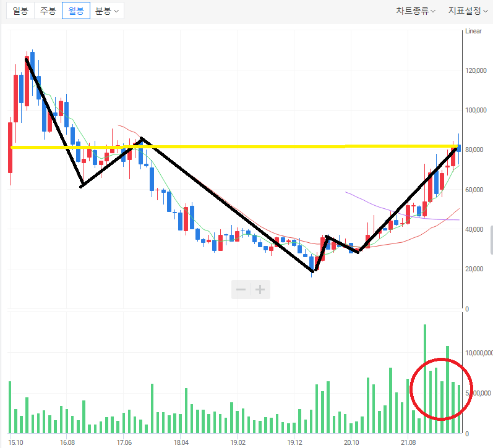Switch to the 일봉 daily chart tab
Viewport: 493px width, 448px height.
click(20, 11)
